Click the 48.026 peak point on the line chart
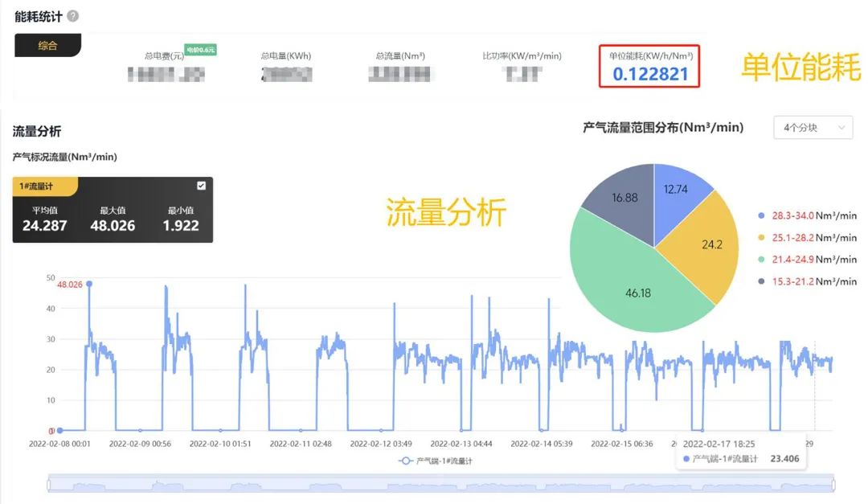Image resolution: width=868 pixels, height=504 pixels. click(x=88, y=284)
